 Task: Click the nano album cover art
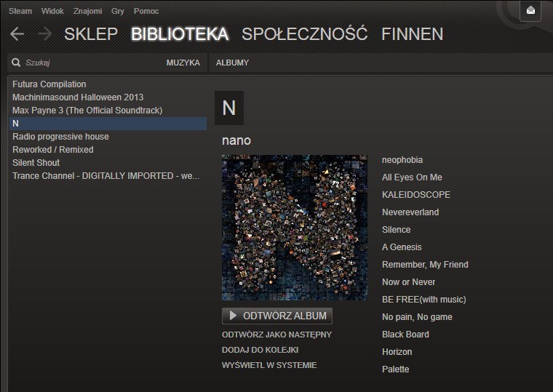(x=295, y=228)
